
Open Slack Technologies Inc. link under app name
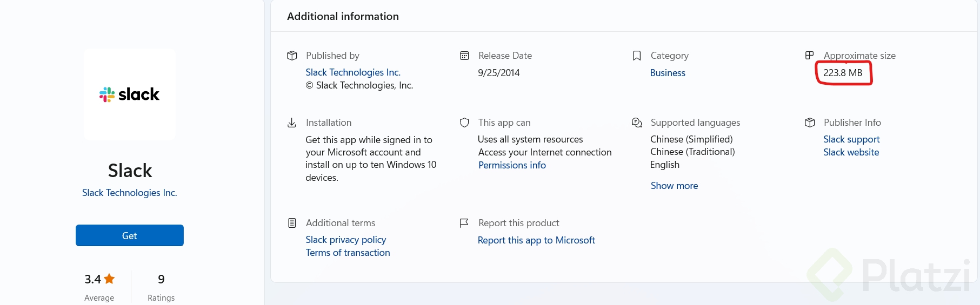pyautogui.click(x=130, y=193)
